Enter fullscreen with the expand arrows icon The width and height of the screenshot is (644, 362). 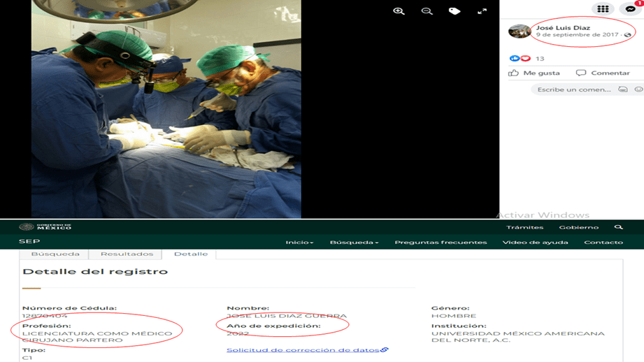click(x=482, y=11)
